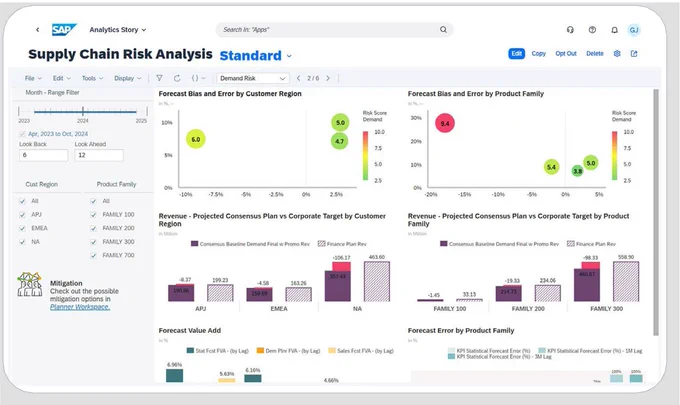This screenshot has height=405, width=680.
Task: Click the Look Ahead input field
Action: [x=99, y=155]
